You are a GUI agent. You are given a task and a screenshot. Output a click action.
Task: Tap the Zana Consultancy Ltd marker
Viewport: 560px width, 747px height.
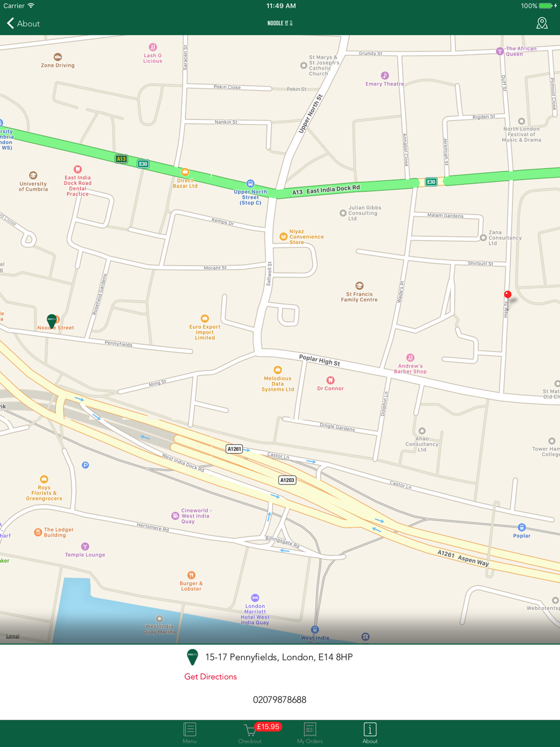(483, 237)
